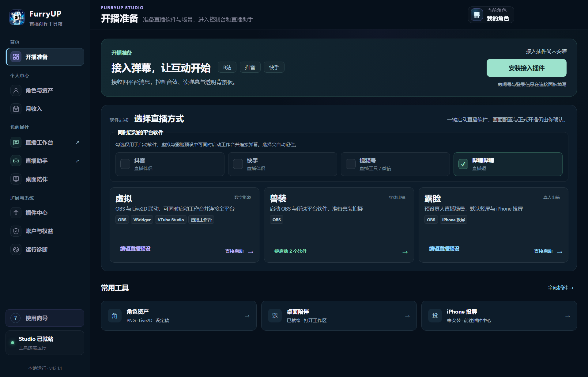Click the Studio 已就绪 status panel

[45, 343]
